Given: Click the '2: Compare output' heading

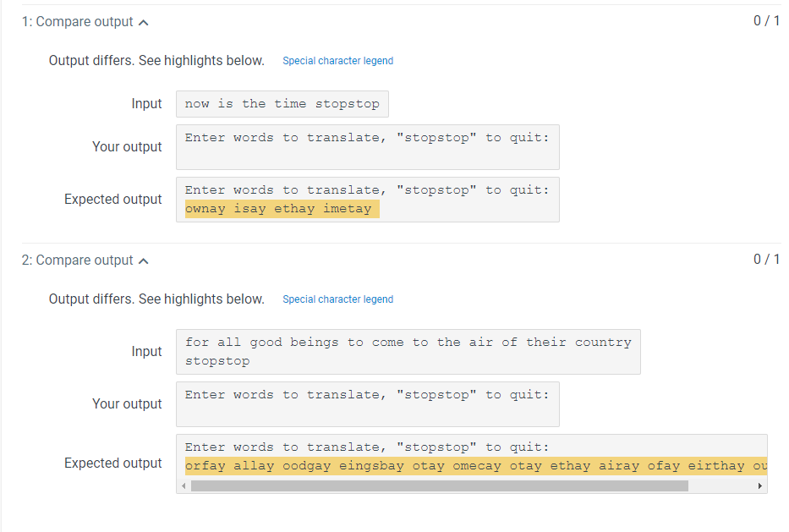Looking at the screenshot, I should coord(76,261).
